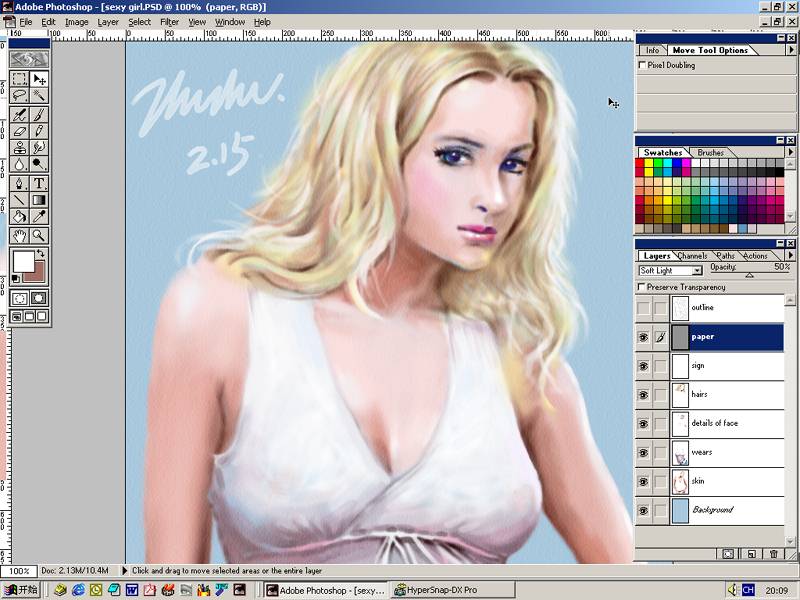The width and height of the screenshot is (800, 600).
Task: Swap foreground and background colors arrow
Action: (41, 253)
